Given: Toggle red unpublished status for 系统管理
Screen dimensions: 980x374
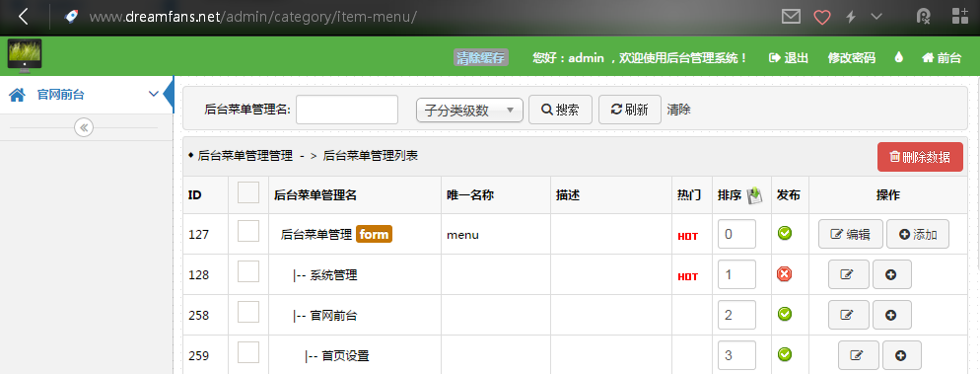Looking at the screenshot, I should pyautogui.click(x=785, y=274).
